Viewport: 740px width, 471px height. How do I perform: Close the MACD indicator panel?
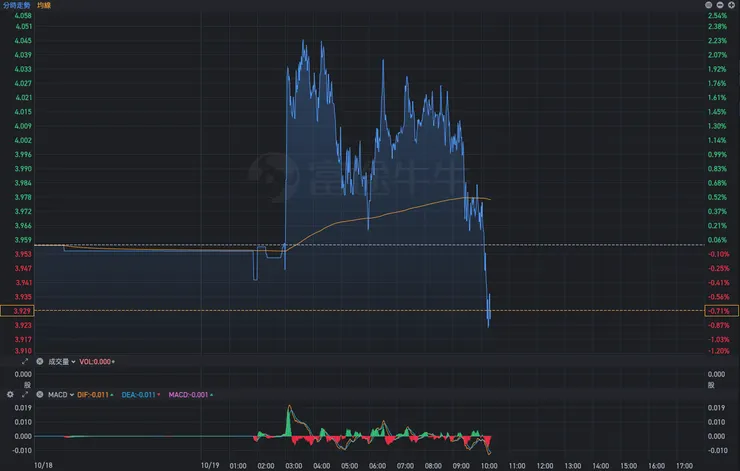click(x=40, y=395)
